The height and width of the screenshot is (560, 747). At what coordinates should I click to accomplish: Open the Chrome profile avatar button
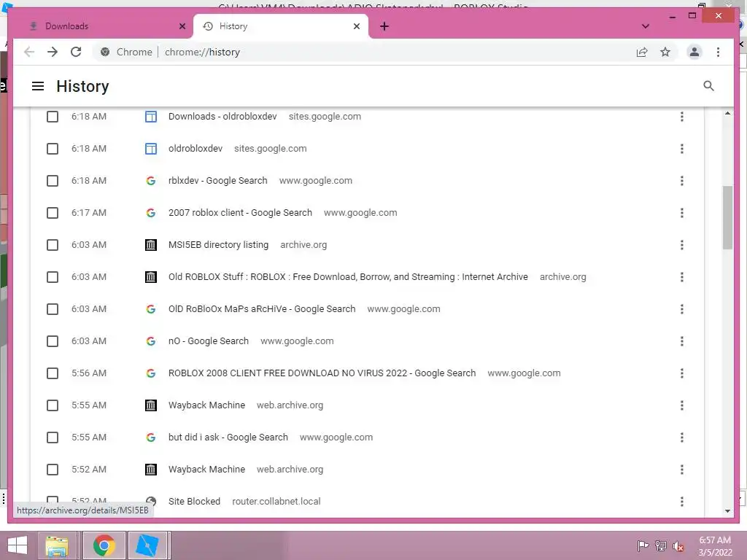pyautogui.click(x=694, y=52)
